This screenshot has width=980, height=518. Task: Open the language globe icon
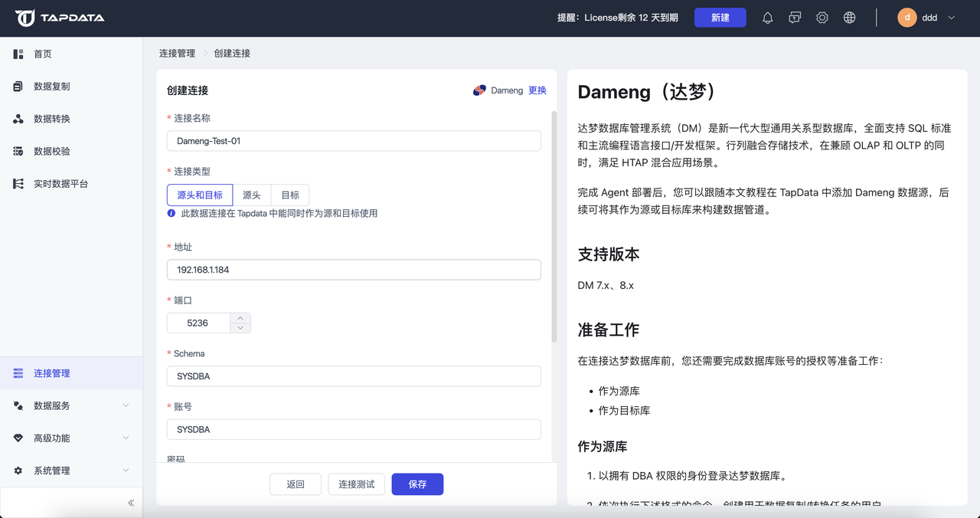tap(849, 18)
